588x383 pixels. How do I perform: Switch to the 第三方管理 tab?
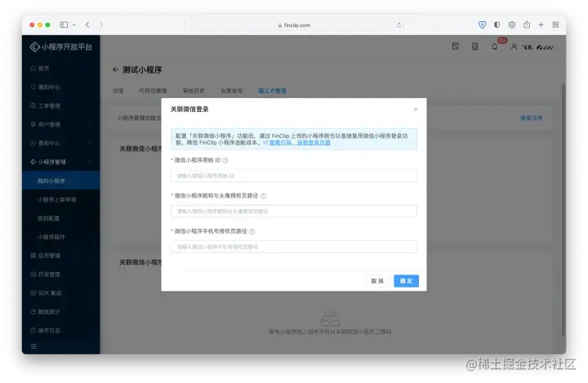[272, 91]
